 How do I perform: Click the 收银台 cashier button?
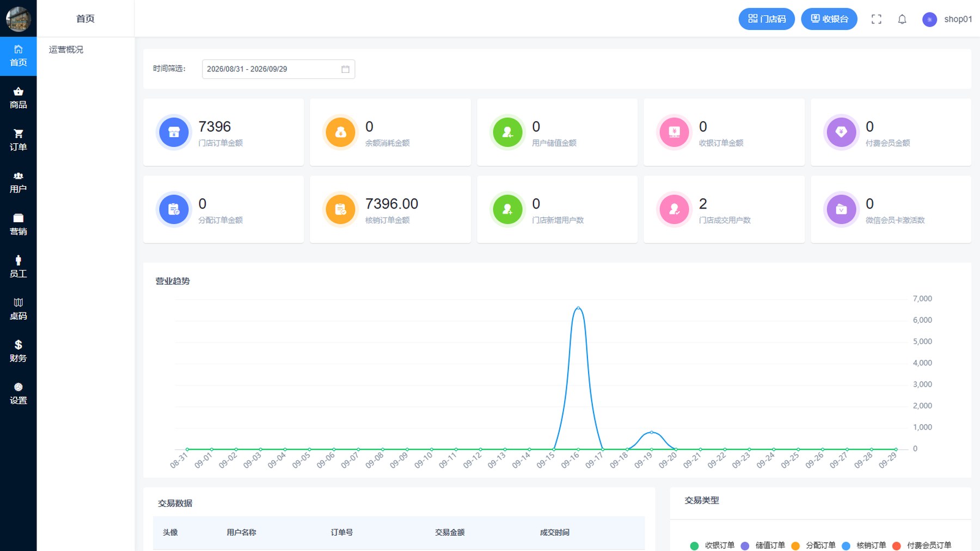[829, 19]
